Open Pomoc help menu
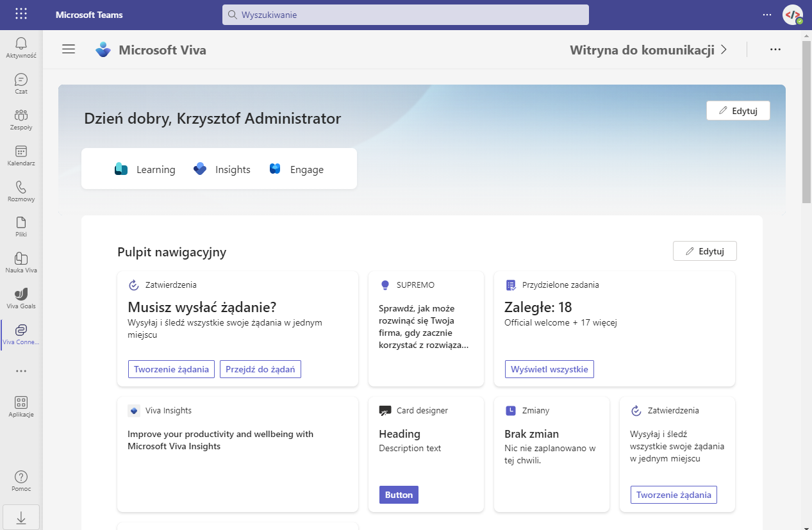The image size is (812, 530). [21, 481]
